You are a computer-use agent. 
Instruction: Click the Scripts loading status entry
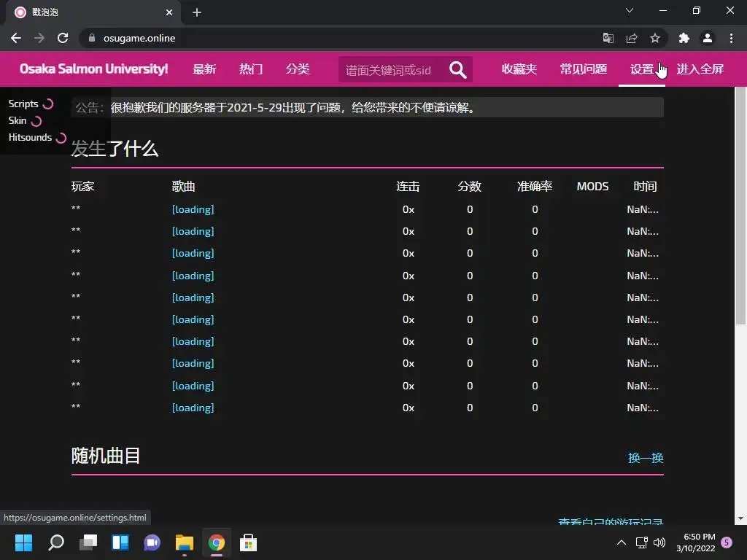tap(31, 104)
